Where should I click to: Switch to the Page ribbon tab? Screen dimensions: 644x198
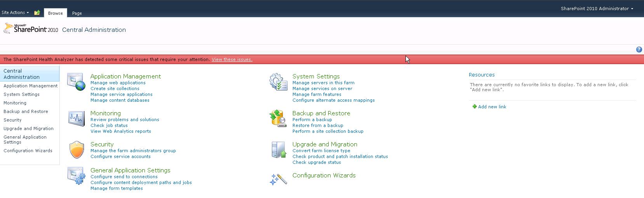click(x=77, y=13)
